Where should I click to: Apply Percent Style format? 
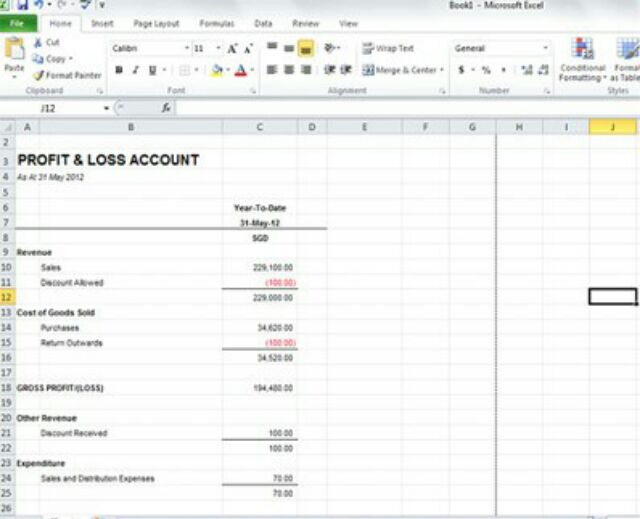(486, 70)
